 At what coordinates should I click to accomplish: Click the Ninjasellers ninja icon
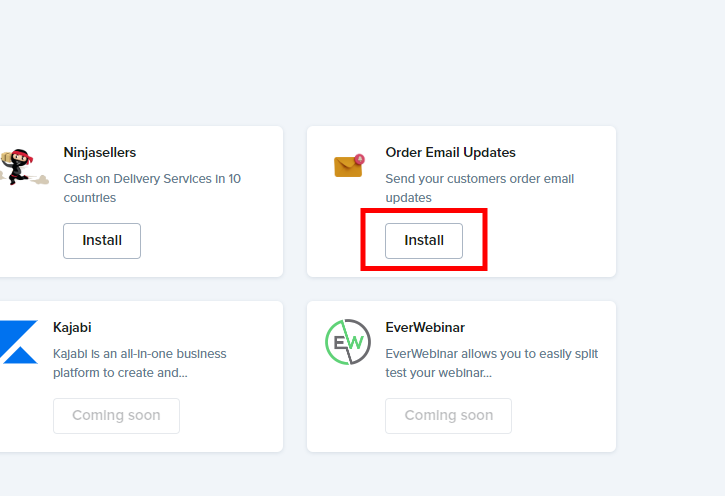coord(23,167)
